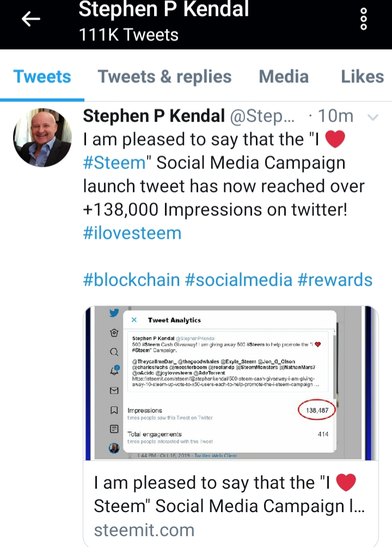Open the Media tab
Image resolution: width=392 pixels, height=547 pixels.
(284, 76)
